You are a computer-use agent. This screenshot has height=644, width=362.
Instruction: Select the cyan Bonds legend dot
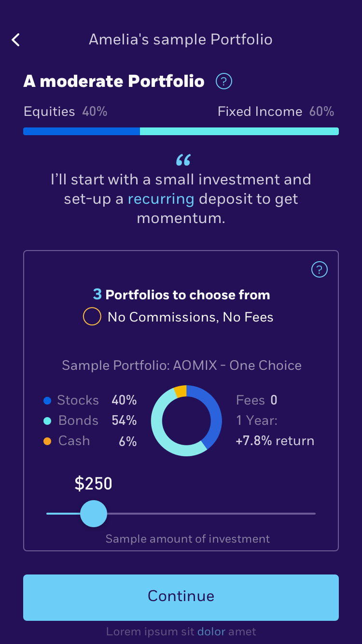point(47,420)
